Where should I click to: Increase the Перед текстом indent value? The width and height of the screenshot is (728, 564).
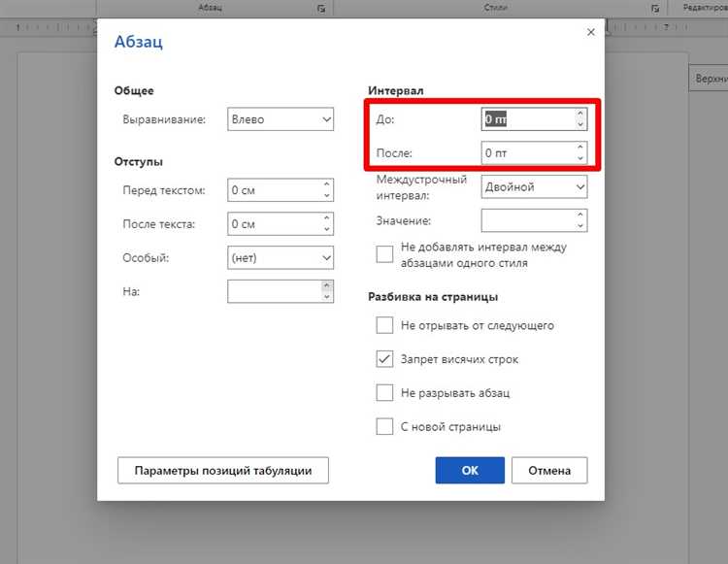tap(326, 184)
